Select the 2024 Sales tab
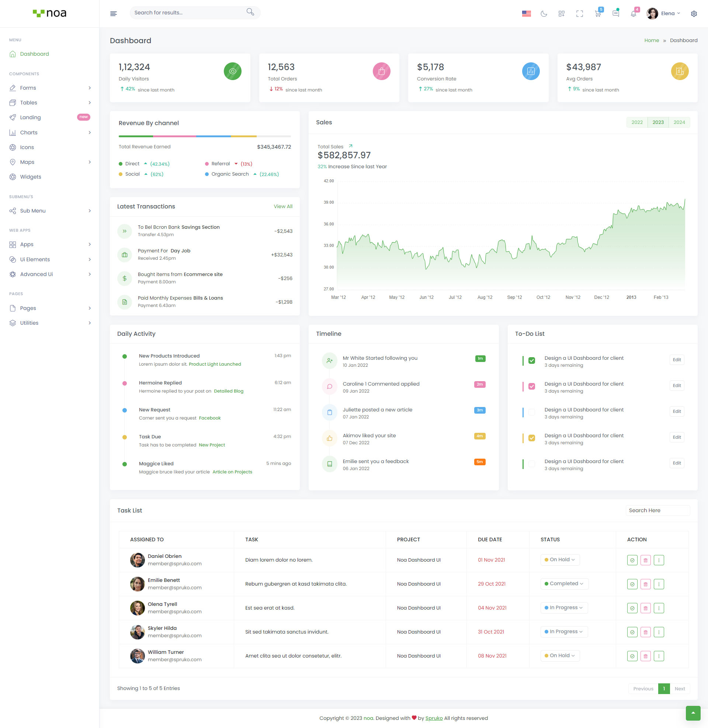 [679, 123]
